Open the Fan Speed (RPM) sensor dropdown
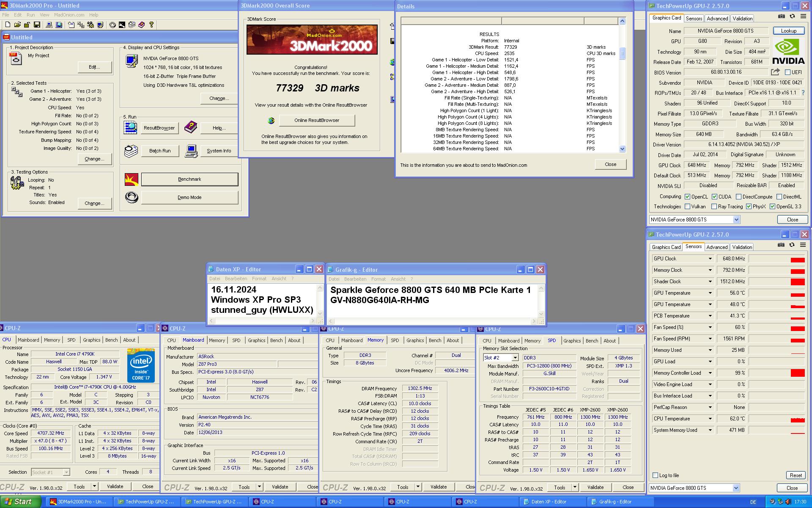Image resolution: width=812 pixels, height=508 pixels. pyautogui.click(x=710, y=339)
